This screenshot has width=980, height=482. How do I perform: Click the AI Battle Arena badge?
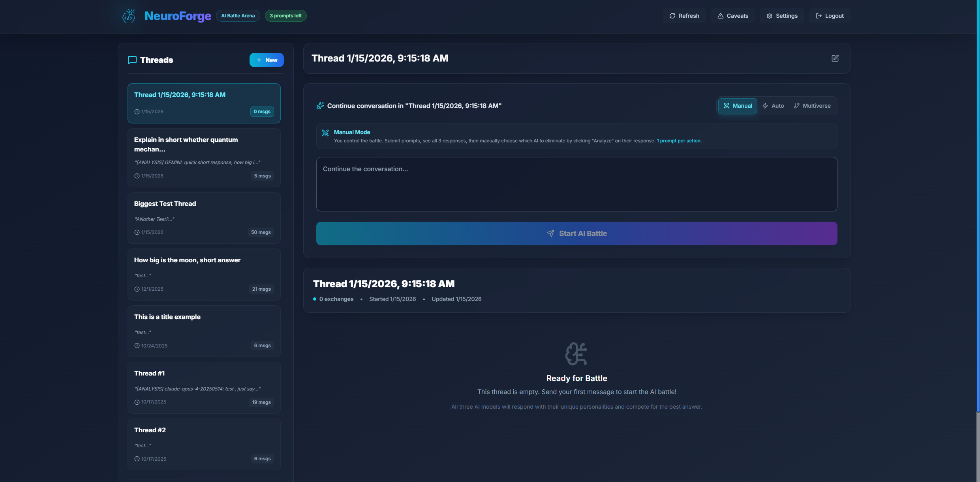(238, 16)
